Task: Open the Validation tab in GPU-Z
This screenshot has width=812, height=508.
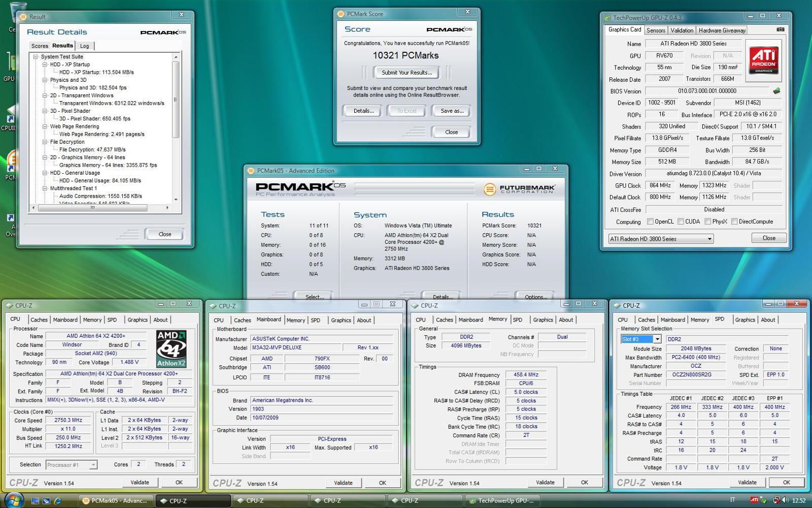Action: coord(682,30)
